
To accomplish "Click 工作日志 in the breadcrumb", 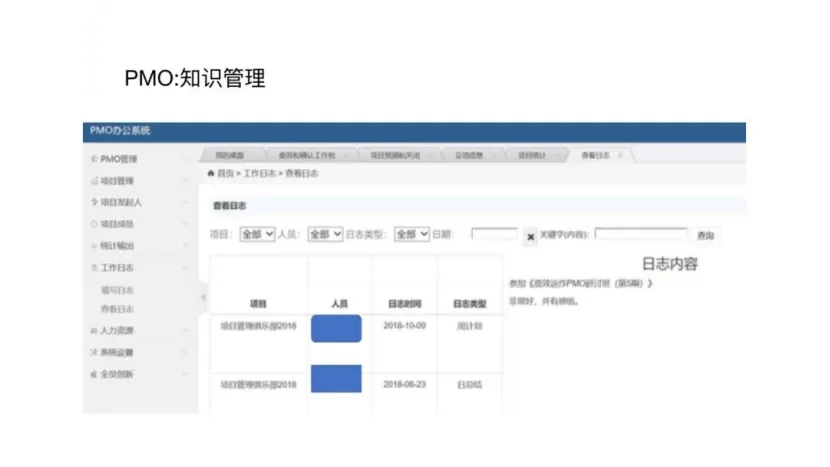I will point(259,173).
